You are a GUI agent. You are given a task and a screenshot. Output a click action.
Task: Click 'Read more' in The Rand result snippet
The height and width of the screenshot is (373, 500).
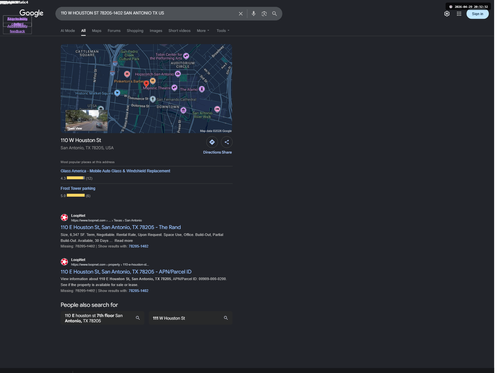pyautogui.click(x=124, y=241)
